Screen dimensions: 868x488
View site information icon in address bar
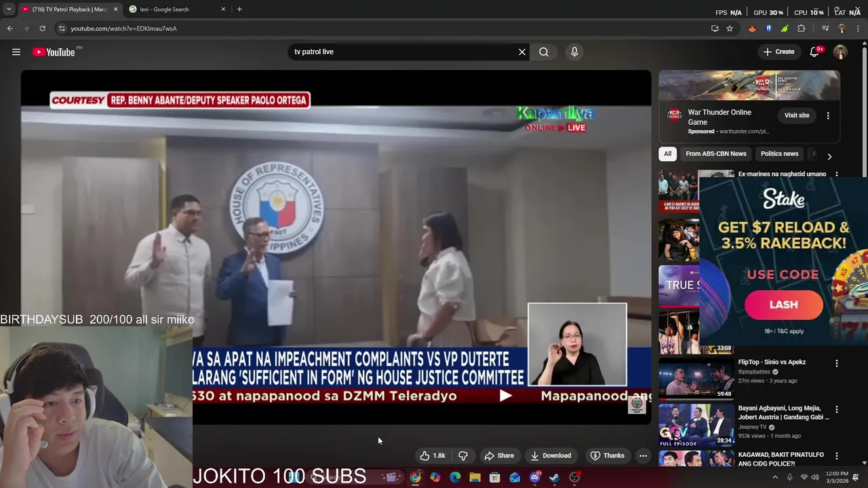coord(62,28)
